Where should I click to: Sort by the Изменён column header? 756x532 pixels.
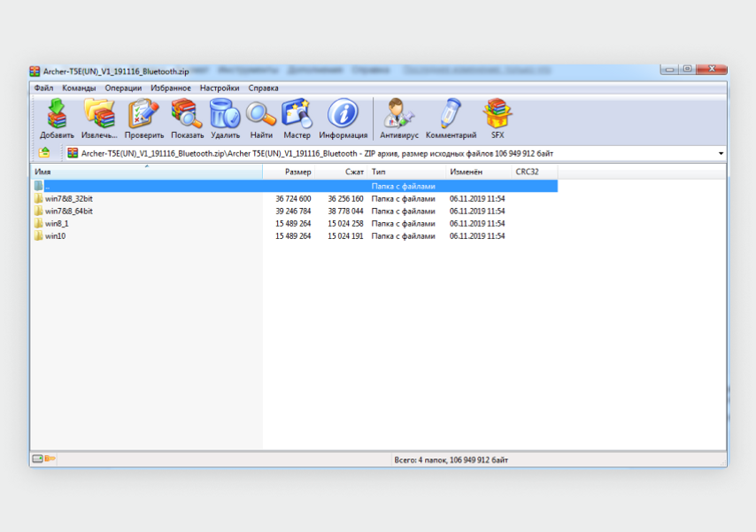[x=479, y=172]
